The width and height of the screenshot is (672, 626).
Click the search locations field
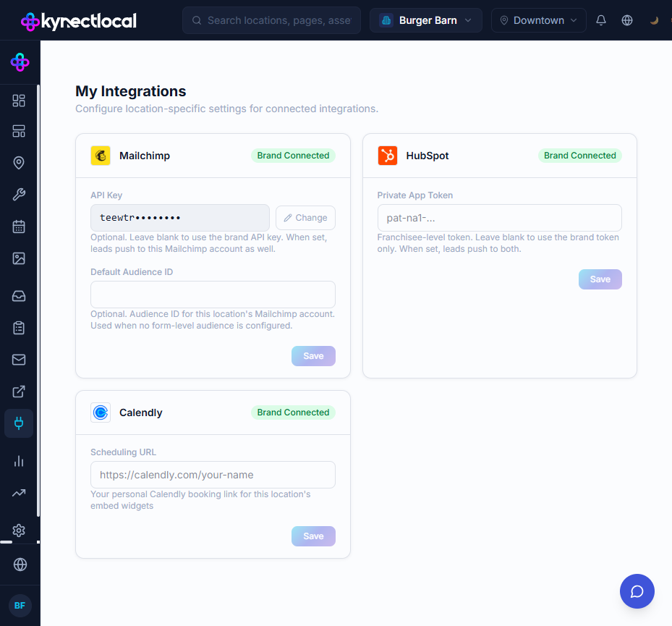(272, 20)
